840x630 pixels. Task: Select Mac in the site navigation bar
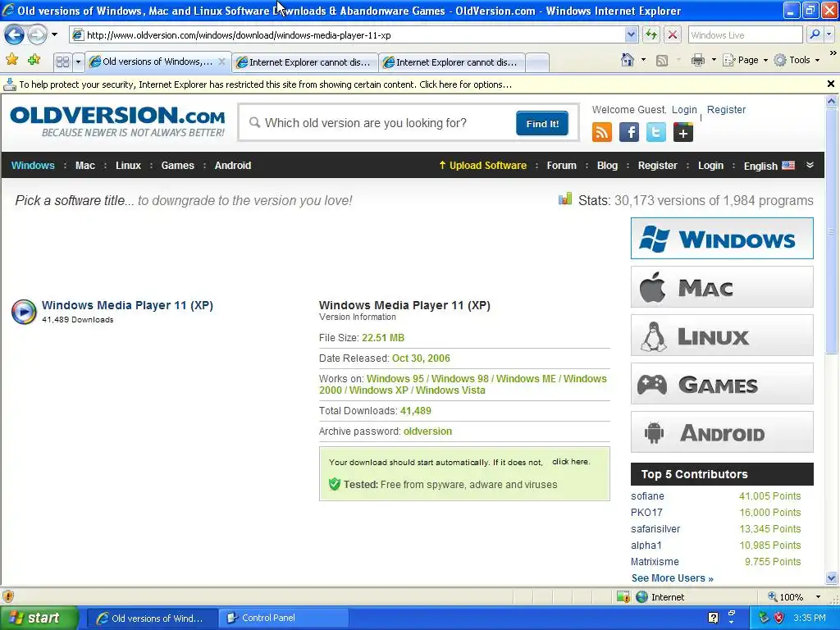[x=85, y=166]
